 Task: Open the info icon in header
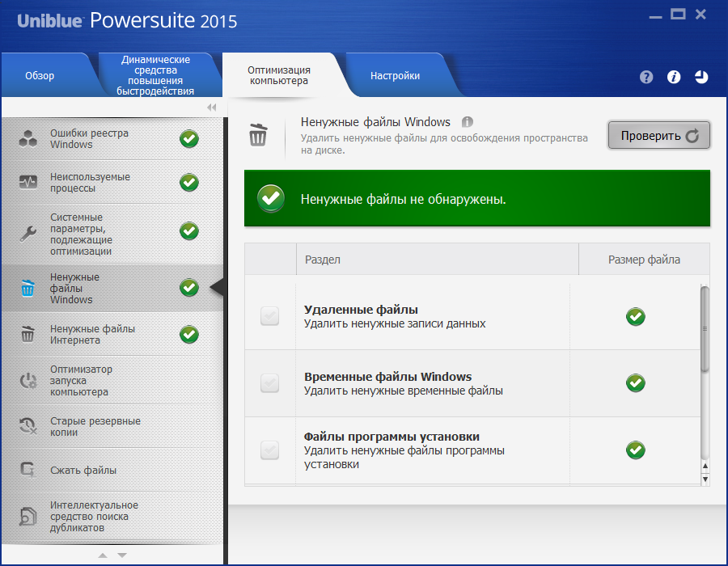(x=673, y=77)
